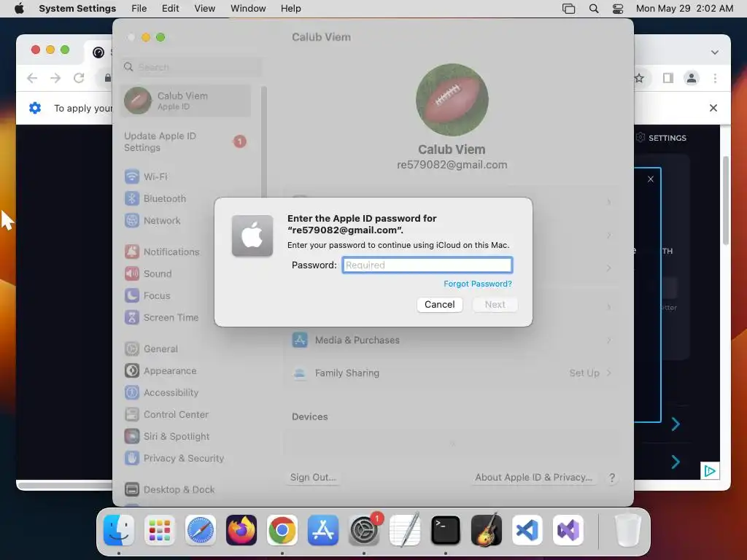Dismiss the Chrome info bar
This screenshot has height=560, width=747.
713,108
